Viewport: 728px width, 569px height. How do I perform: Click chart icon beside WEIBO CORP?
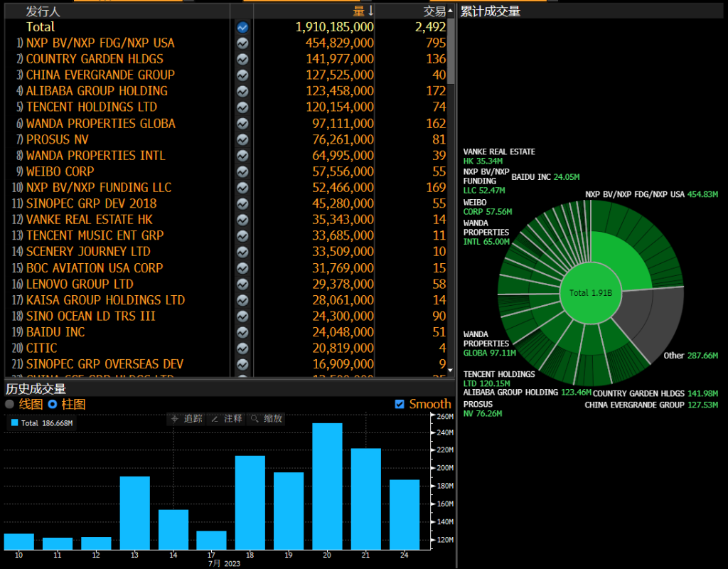click(x=242, y=171)
